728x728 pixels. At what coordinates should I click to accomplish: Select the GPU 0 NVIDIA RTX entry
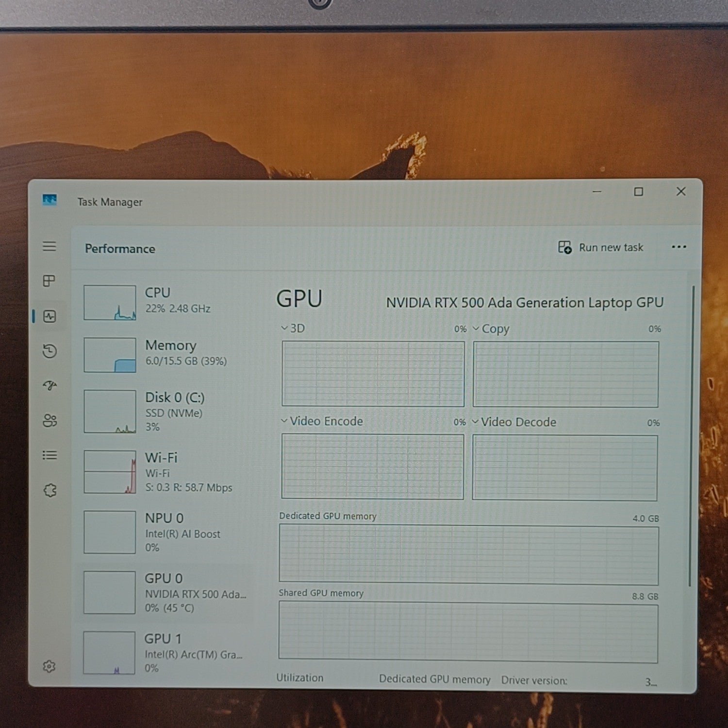click(x=165, y=593)
